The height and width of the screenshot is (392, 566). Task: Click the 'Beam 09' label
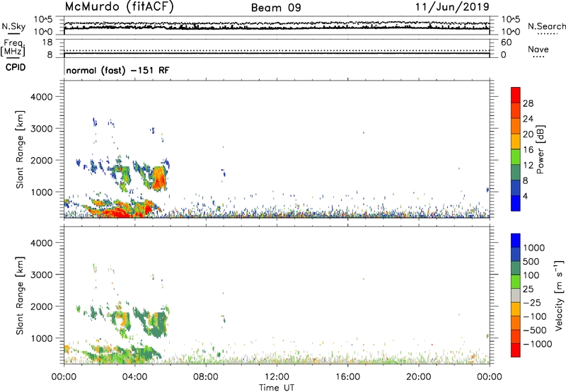coord(276,8)
